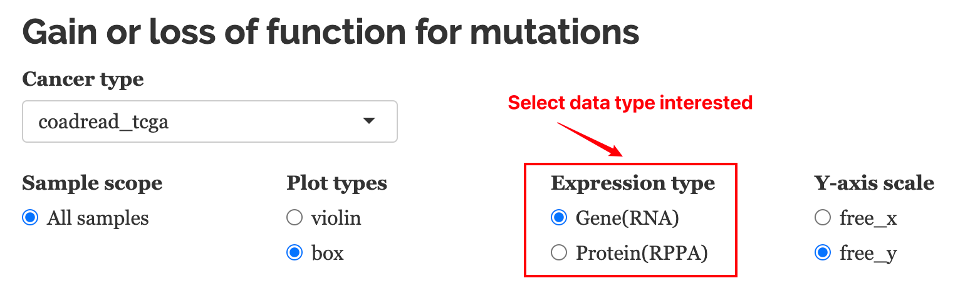The image size is (980, 288).
Task: Select the box plot type radio button
Action: point(294,253)
